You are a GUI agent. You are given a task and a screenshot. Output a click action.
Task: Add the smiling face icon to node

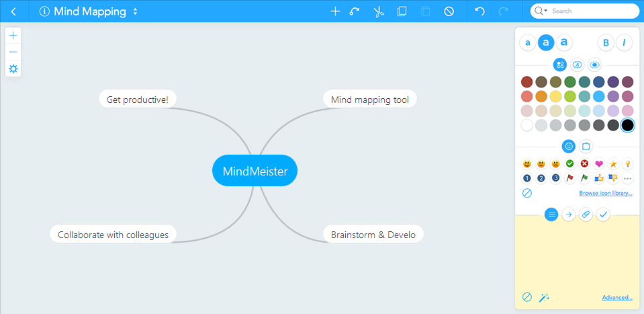(527, 164)
